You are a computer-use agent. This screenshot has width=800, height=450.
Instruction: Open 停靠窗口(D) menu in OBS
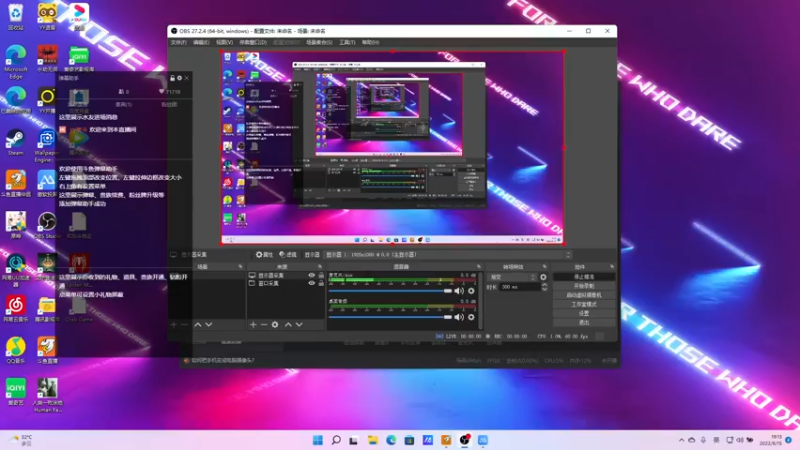coord(253,42)
